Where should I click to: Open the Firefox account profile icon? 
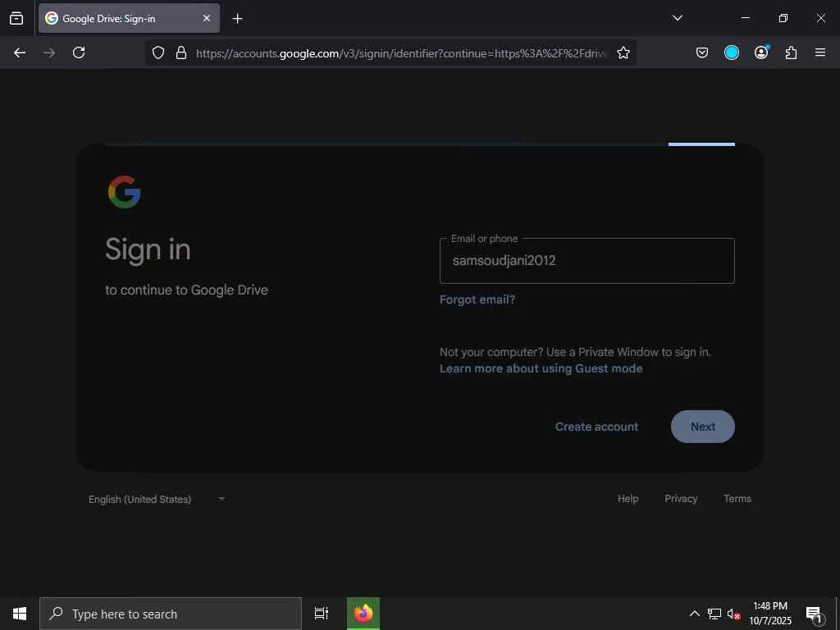tap(761, 52)
